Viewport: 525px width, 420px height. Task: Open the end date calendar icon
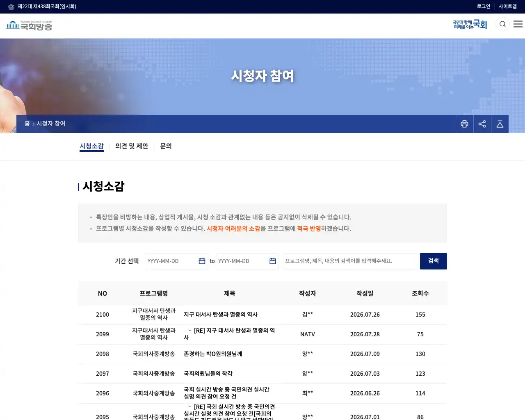pos(273,261)
